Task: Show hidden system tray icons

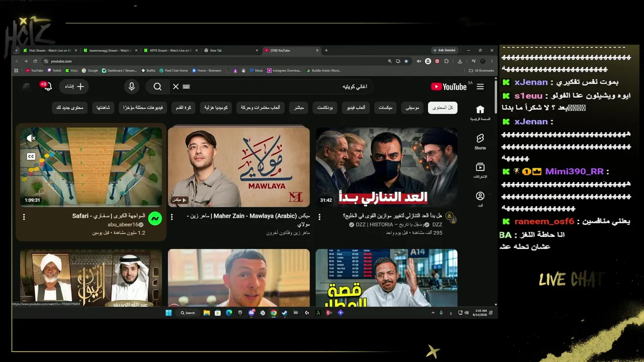Action: click(433, 313)
